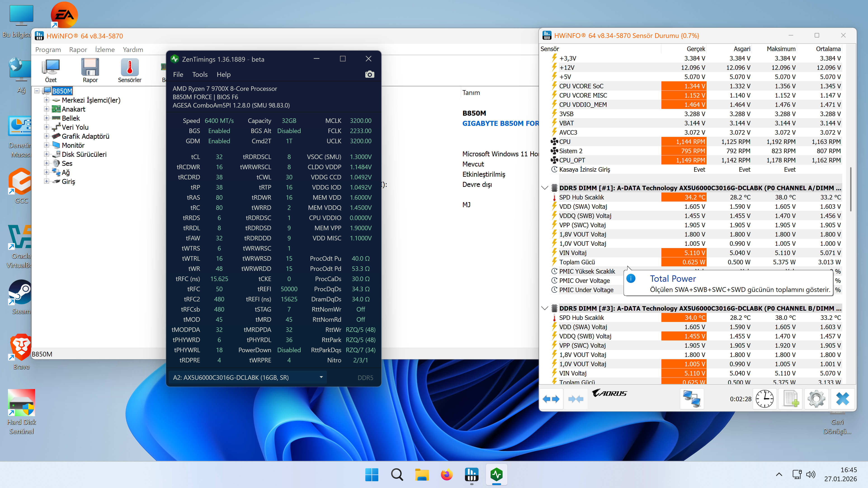Open the EA desktop shortcut
Image resolution: width=868 pixels, height=488 pixels.
point(64,15)
